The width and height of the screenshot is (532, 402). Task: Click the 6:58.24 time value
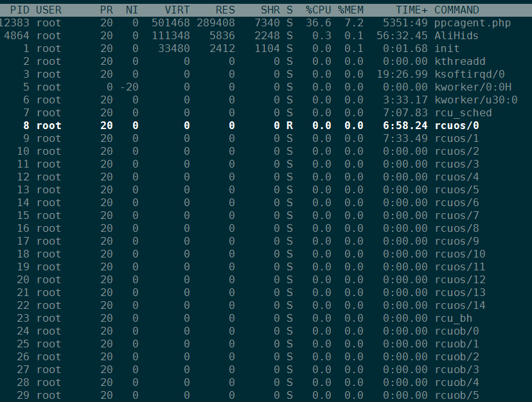click(x=405, y=126)
